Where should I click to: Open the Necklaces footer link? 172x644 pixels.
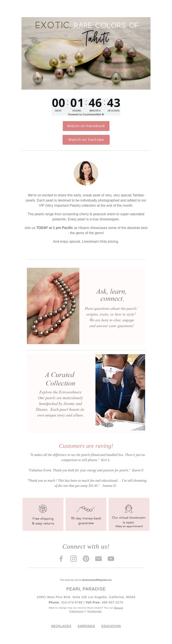pos(61,626)
